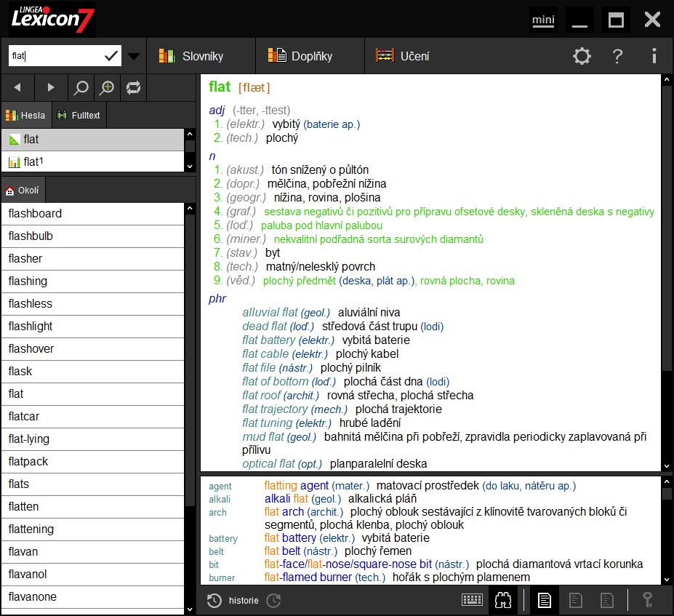Select 'flashboard' in the Okolí list

(x=93, y=214)
